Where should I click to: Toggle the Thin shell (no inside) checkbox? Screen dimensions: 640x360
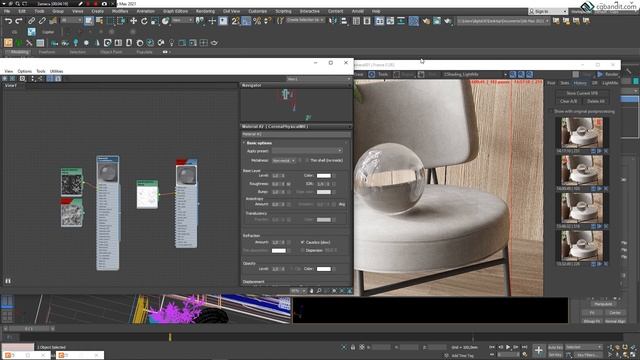point(307,160)
